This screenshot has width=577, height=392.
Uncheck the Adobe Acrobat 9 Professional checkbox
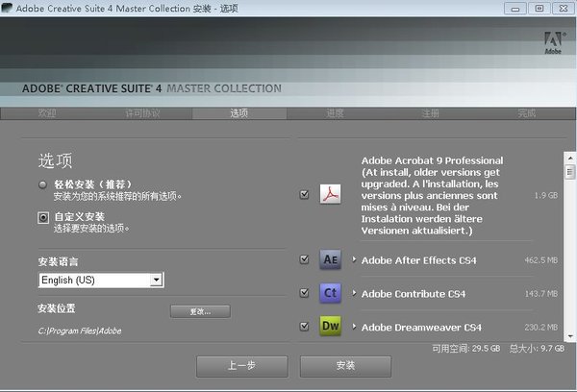click(x=304, y=194)
